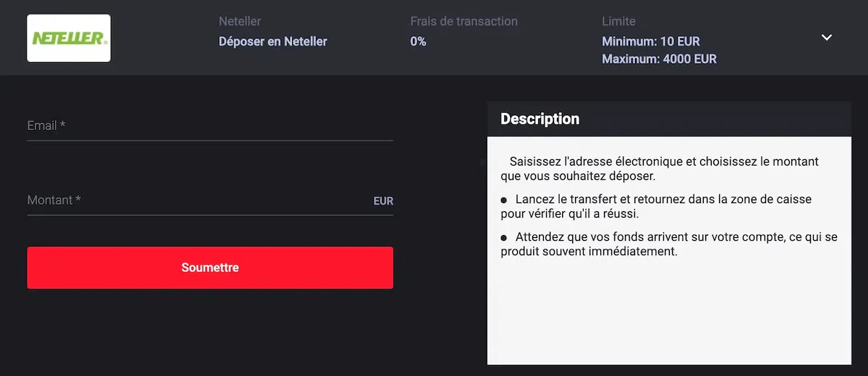Click the EUR currency label

(383, 201)
